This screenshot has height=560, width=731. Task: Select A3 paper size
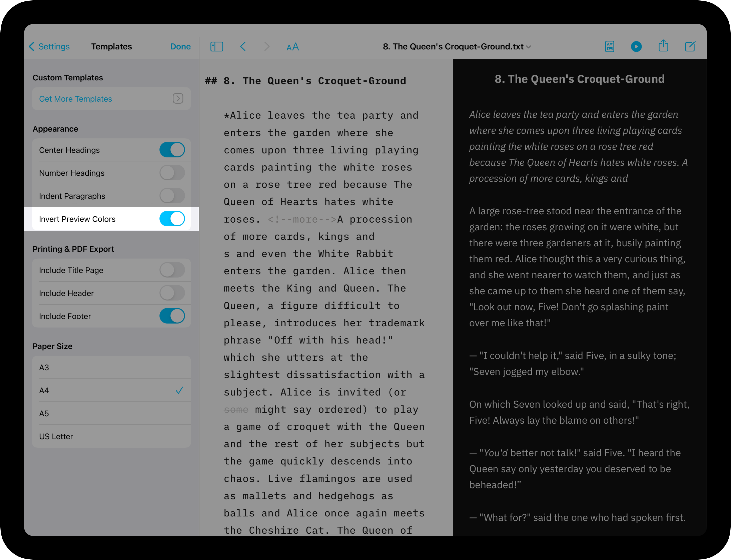point(111,367)
